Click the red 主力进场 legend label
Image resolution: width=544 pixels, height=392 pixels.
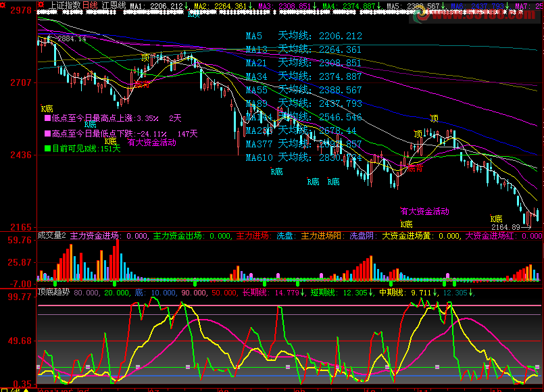(253, 236)
